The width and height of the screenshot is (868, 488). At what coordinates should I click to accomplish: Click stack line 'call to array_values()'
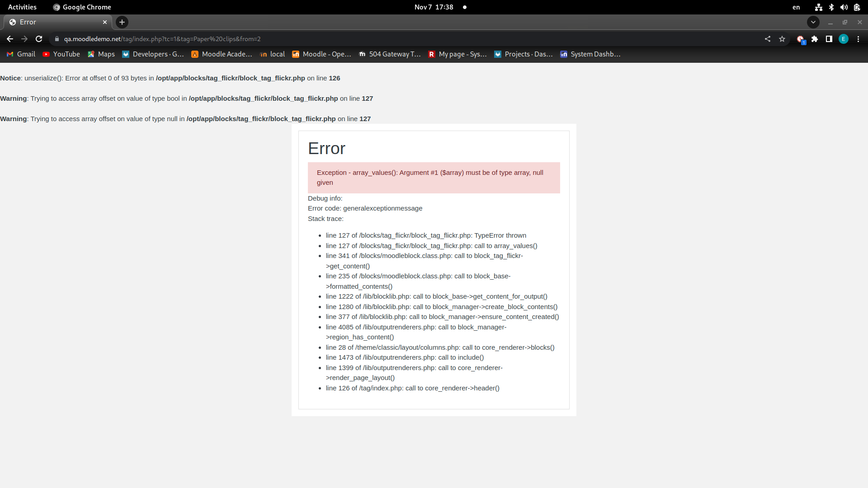[x=431, y=246]
